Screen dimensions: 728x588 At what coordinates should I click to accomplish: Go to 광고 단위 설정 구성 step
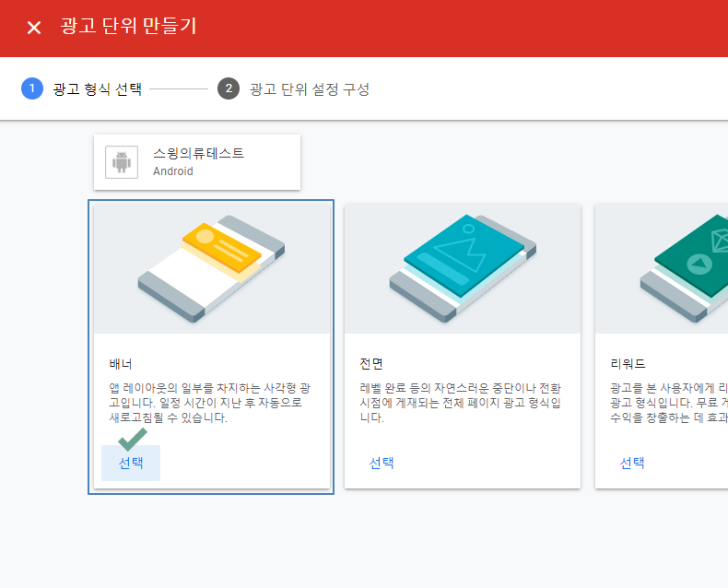pos(310,89)
